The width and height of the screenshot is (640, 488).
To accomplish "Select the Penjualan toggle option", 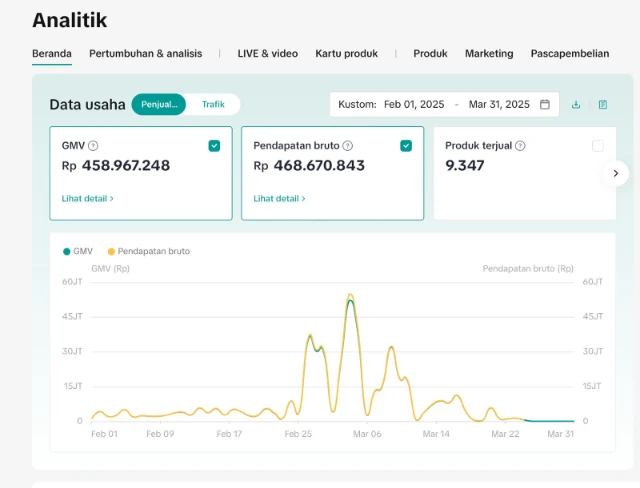I will [159, 104].
